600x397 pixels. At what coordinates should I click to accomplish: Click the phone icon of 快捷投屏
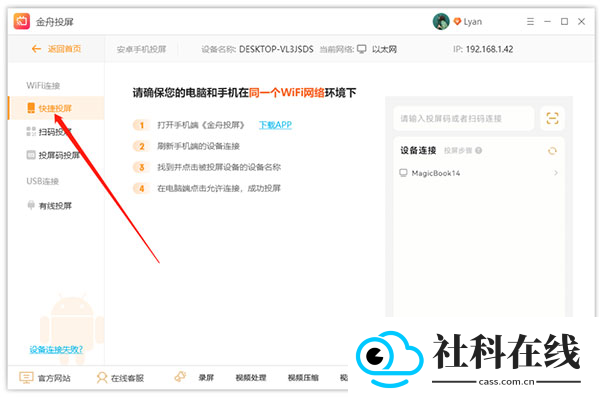coord(31,108)
